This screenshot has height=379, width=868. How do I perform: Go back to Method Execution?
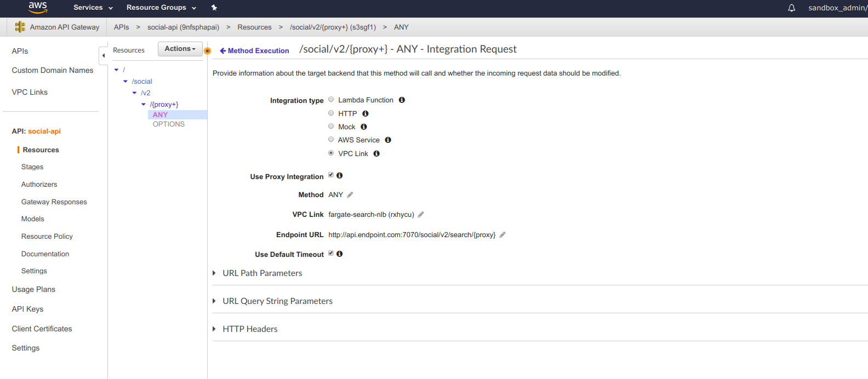[x=254, y=51]
